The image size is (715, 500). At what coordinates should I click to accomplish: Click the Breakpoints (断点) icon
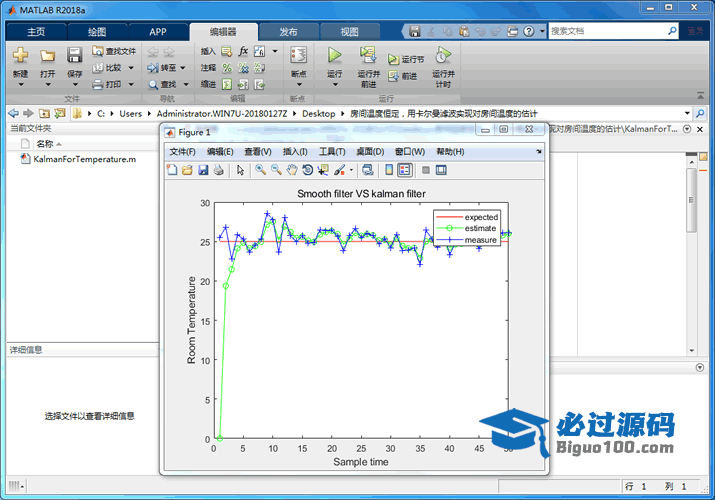[298, 56]
